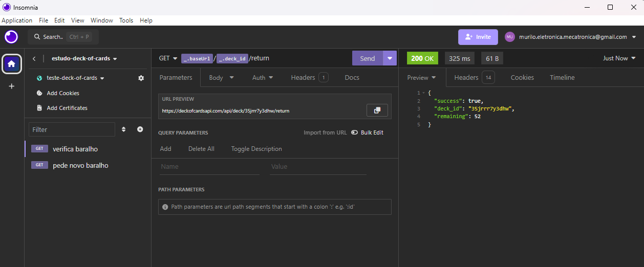The width and height of the screenshot is (644, 267).
Task: Copy the URL preview to clipboard
Action: point(377,110)
